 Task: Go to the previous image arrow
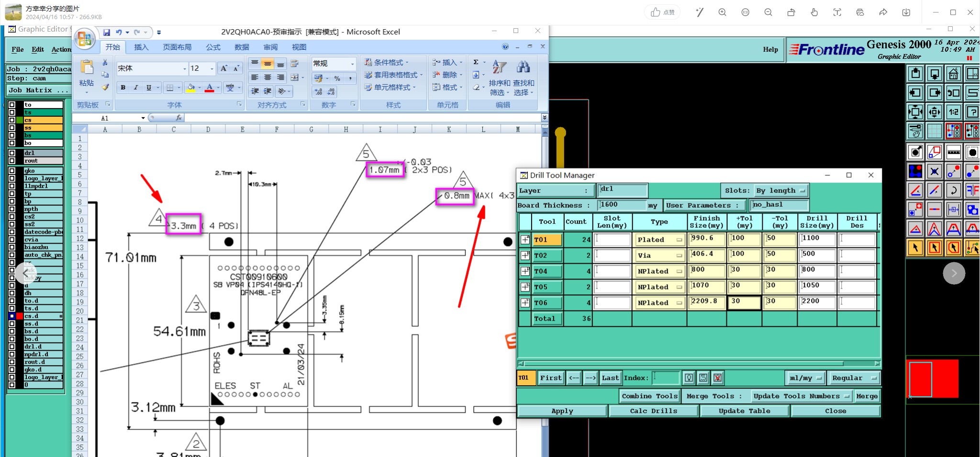coord(26,273)
